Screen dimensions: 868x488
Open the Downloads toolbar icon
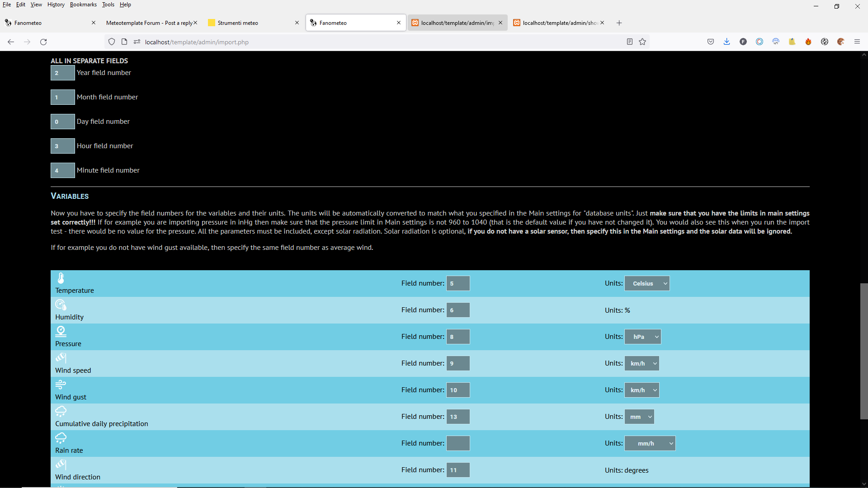point(726,42)
